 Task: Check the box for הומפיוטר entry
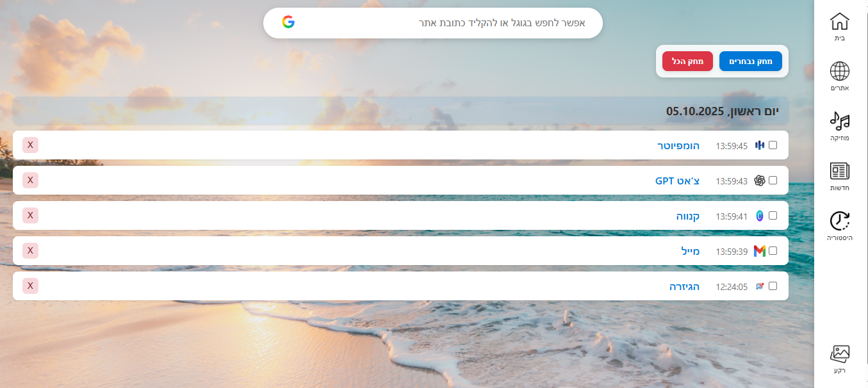point(773,145)
